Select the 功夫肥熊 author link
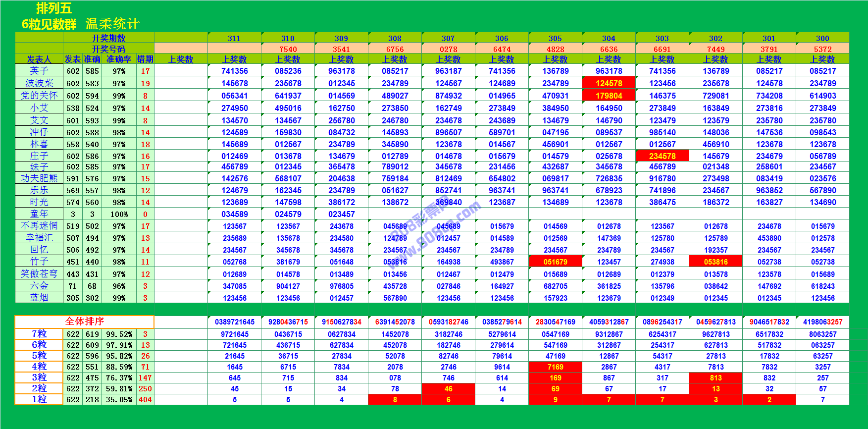The width and height of the screenshot is (868, 429). 39,178
